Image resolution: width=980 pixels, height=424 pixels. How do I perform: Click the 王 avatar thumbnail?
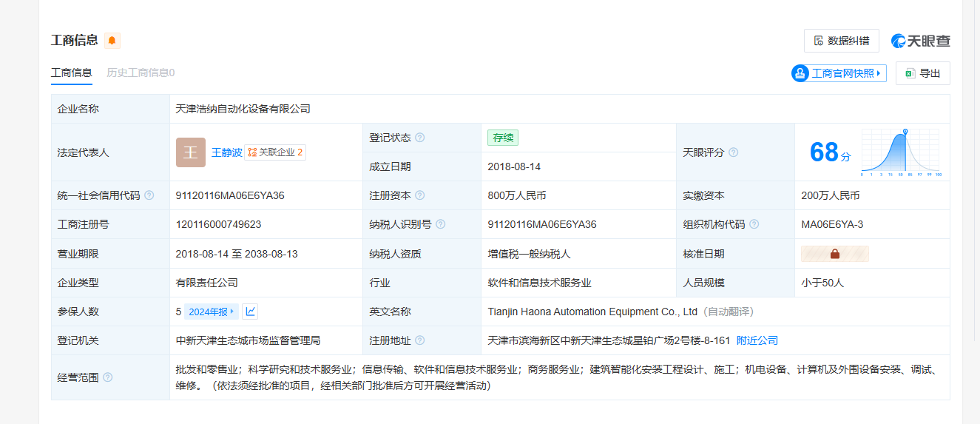[x=191, y=152]
